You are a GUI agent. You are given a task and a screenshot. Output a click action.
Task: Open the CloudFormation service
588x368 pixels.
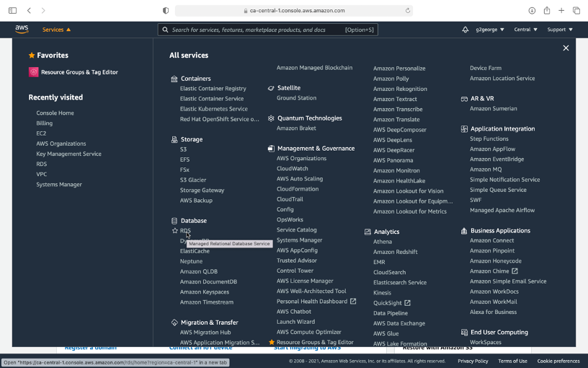pyautogui.click(x=298, y=189)
